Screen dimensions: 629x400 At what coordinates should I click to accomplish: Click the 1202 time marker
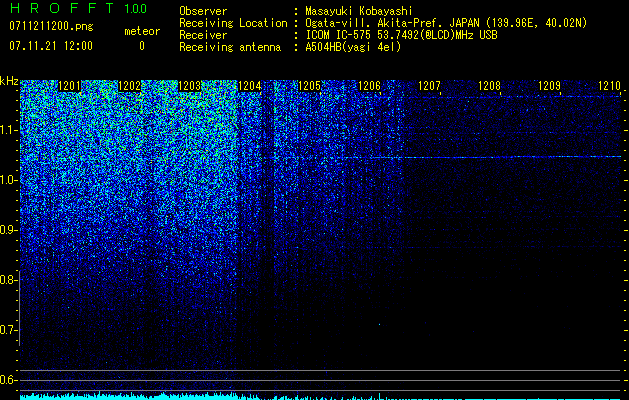[130, 86]
